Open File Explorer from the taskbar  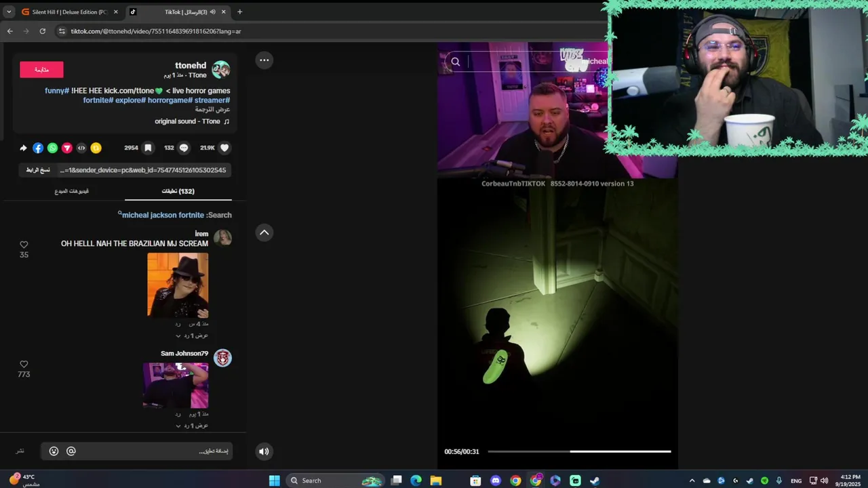point(435,481)
